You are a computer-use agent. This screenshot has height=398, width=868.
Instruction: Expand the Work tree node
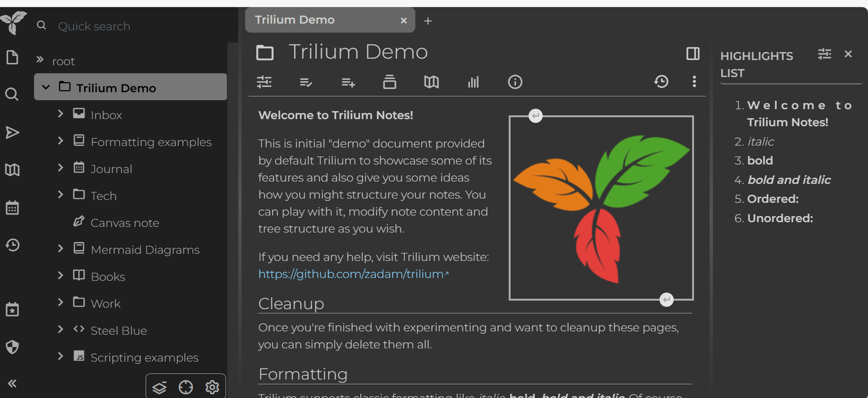60,302
